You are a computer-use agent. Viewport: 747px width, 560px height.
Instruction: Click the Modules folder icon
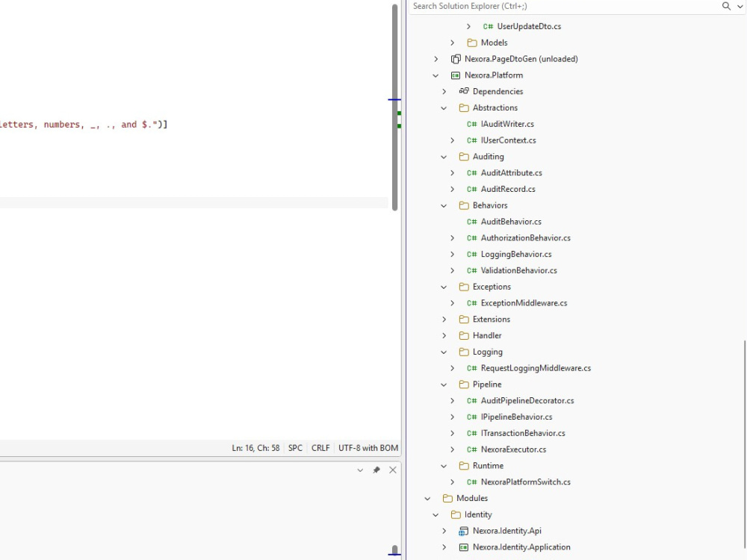[447, 498]
